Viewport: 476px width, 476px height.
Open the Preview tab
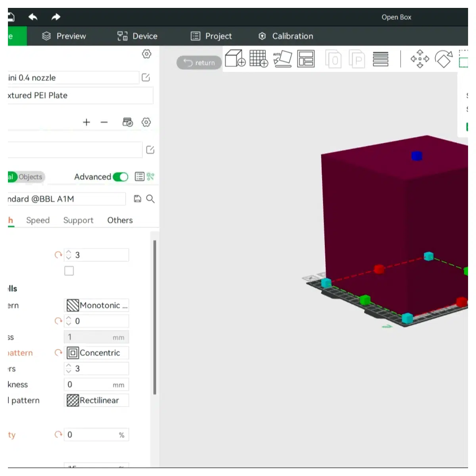tap(64, 36)
